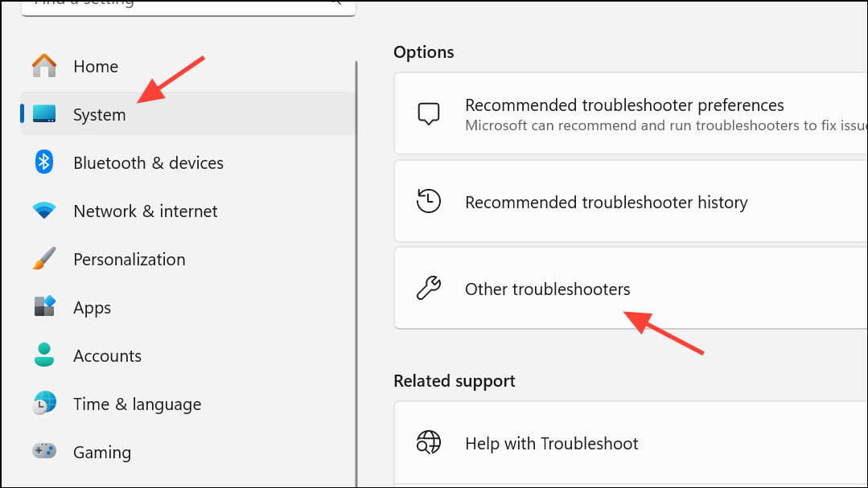Click the globe icon next to Help with Troubleshoot
Screen dimensions: 868x488
coord(429,442)
